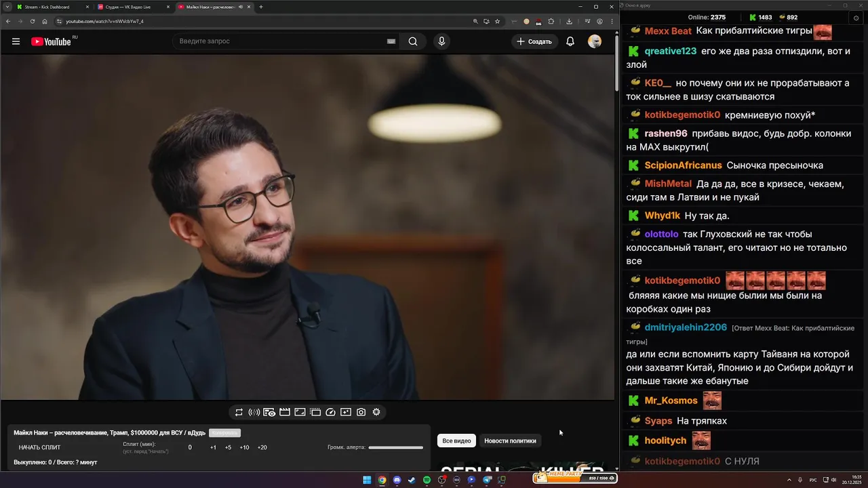Reload the page in browser
The image size is (868, 488).
point(32,21)
